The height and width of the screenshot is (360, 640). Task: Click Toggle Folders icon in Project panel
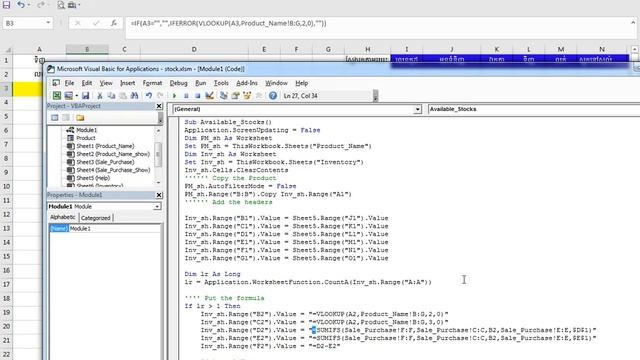[80, 118]
